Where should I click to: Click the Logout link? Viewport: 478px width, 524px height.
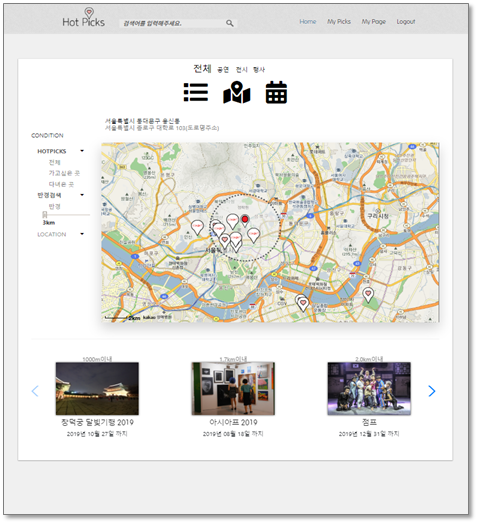[405, 22]
